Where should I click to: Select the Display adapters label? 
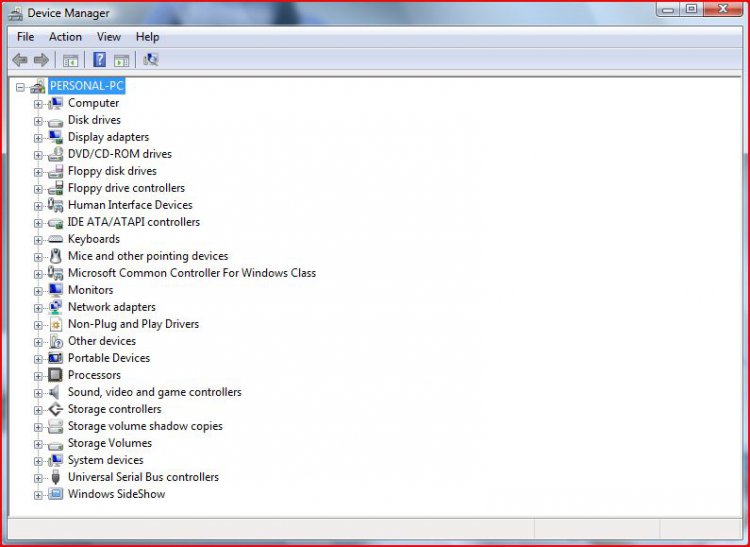point(108,137)
